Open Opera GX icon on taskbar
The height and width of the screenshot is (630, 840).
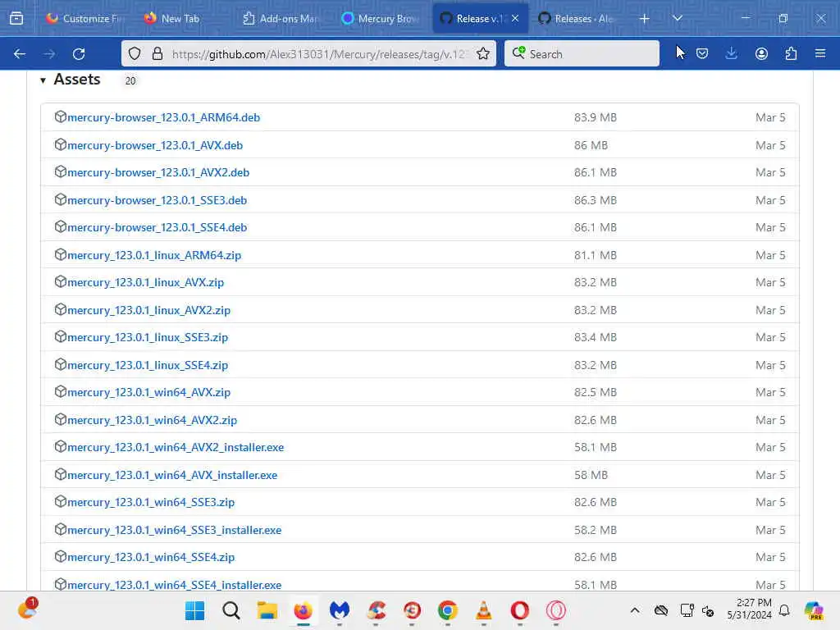pos(555,610)
